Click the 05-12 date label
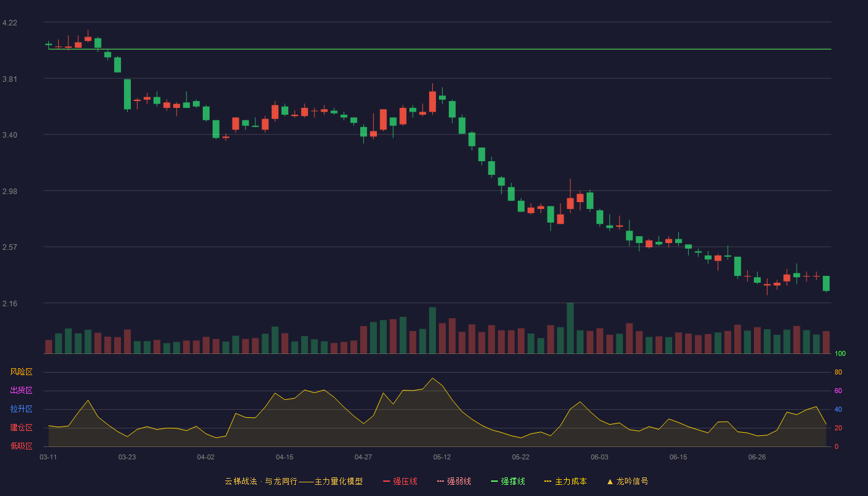868x496 pixels. click(442, 457)
